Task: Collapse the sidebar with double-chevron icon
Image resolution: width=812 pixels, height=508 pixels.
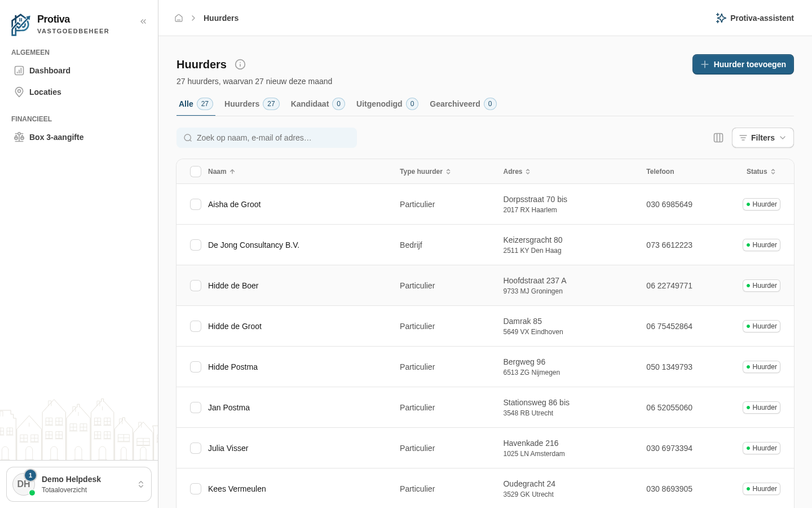Action: click(x=143, y=21)
